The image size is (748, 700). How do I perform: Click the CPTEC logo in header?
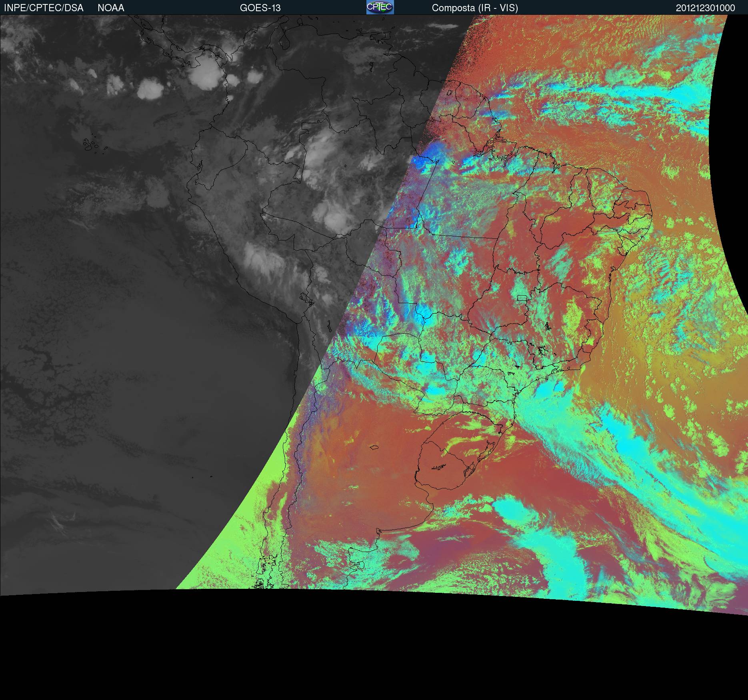(x=380, y=7)
